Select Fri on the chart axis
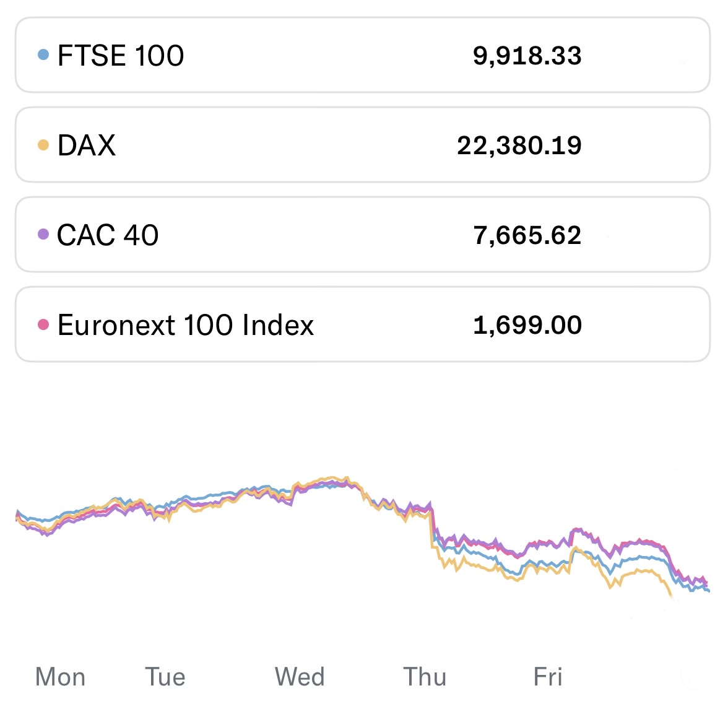 [x=548, y=677]
